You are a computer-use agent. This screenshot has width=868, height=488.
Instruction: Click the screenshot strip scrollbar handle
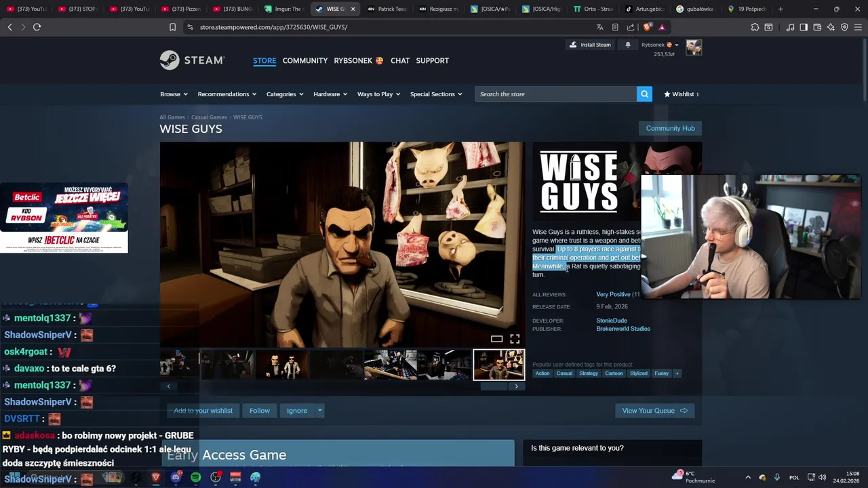pyautogui.click(x=494, y=386)
